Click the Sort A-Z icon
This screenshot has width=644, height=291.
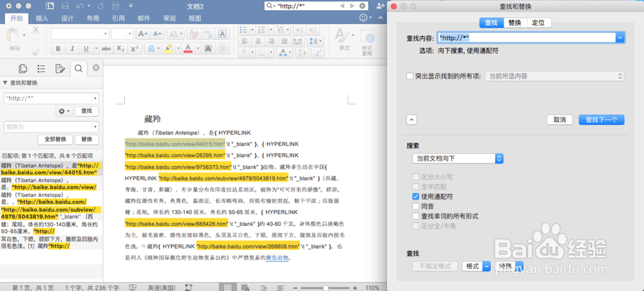[x=302, y=52]
